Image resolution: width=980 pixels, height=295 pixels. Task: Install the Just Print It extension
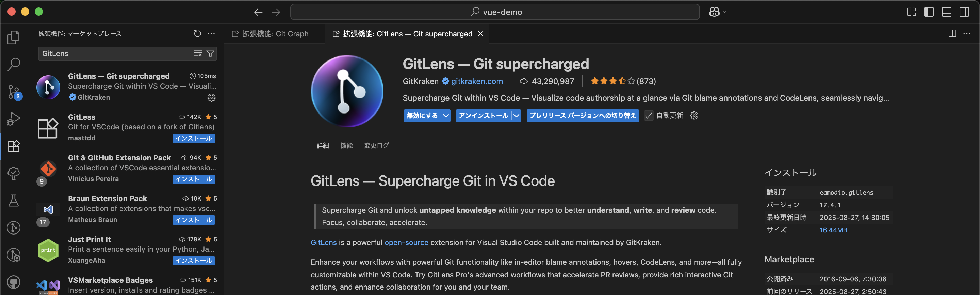tap(194, 260)
